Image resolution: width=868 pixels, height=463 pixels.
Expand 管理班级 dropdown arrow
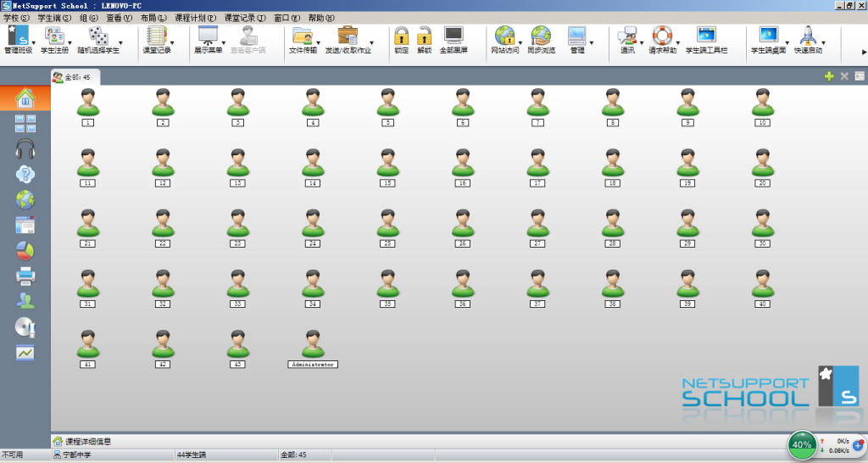click(33, 42)
